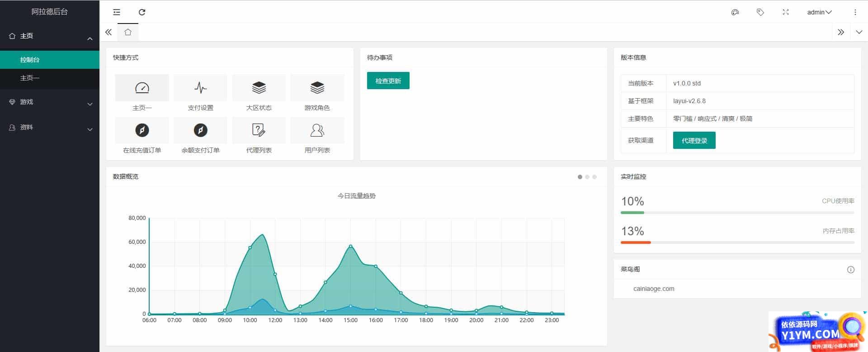This screenshot has width=868, height=352.
Task: Expand the 资料 sidebar menu
Action: coord(49,127)
